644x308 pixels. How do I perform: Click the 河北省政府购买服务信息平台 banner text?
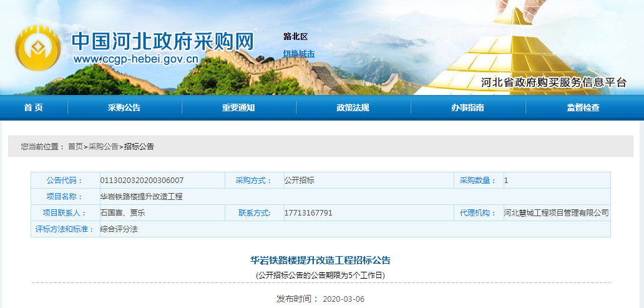pos(554,82)
